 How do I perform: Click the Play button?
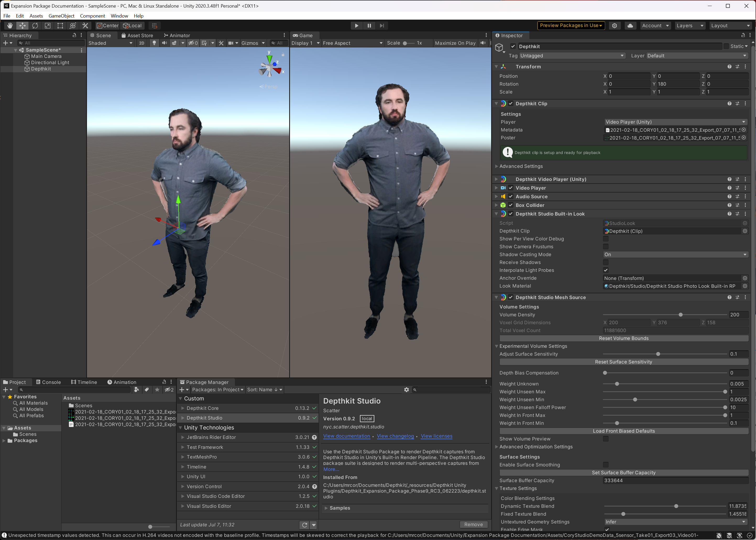(x=356, y=26)
